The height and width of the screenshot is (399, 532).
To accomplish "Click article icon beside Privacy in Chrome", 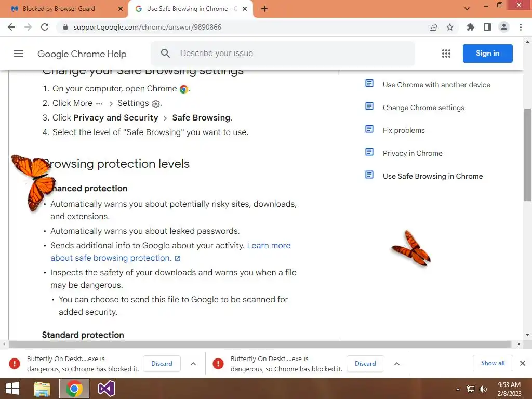I will (369, 152).
